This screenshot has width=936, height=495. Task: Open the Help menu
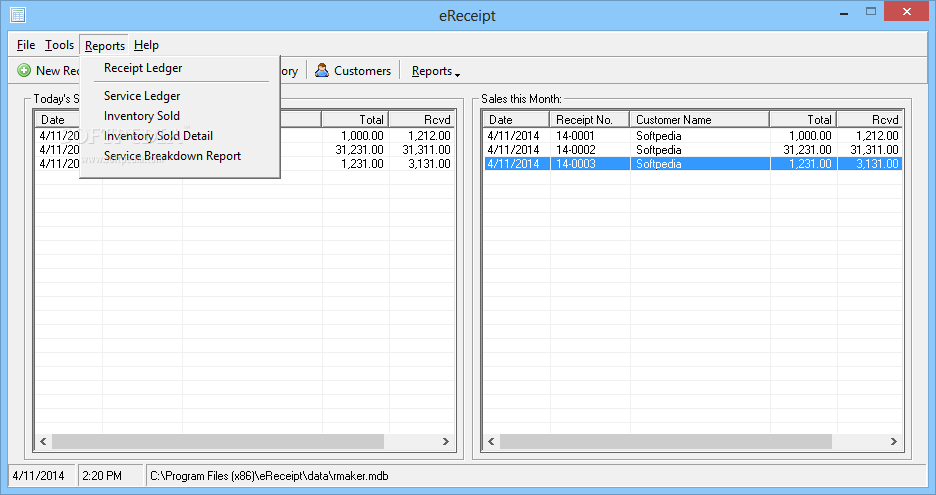coord(146,45)
